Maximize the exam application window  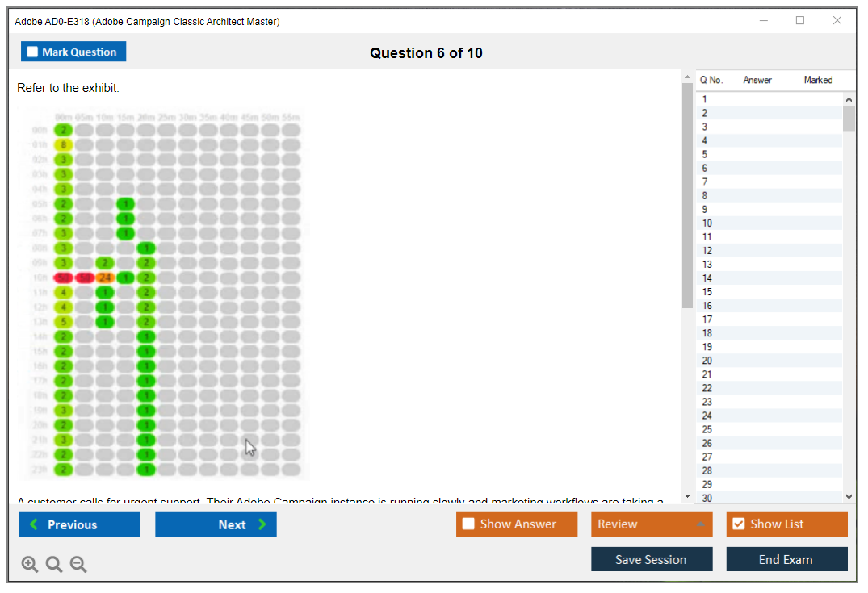(800, 21)
